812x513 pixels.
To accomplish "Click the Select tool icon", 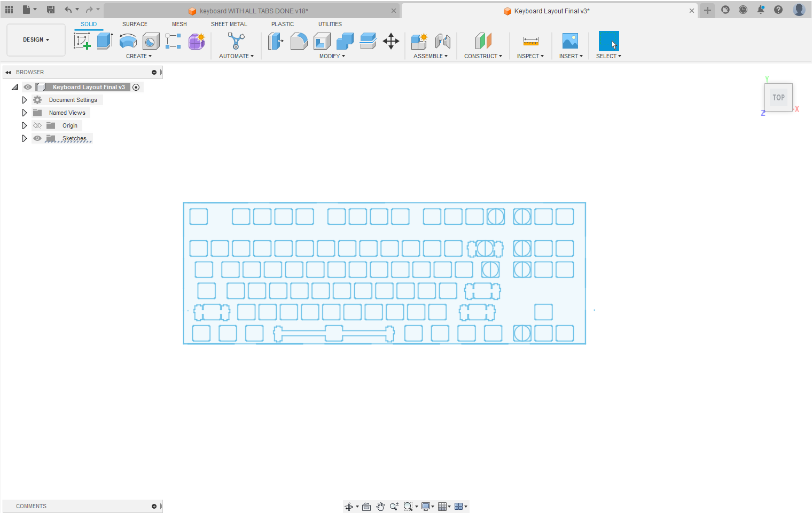I will pyautogui.click(x=608, y=41).
